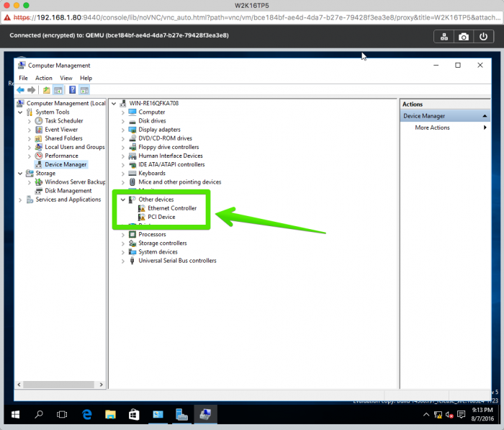Screen dimensions: 504x430
Task: Click the Show/Hide Action Pane toolbar icon
Action: point(84,90)
